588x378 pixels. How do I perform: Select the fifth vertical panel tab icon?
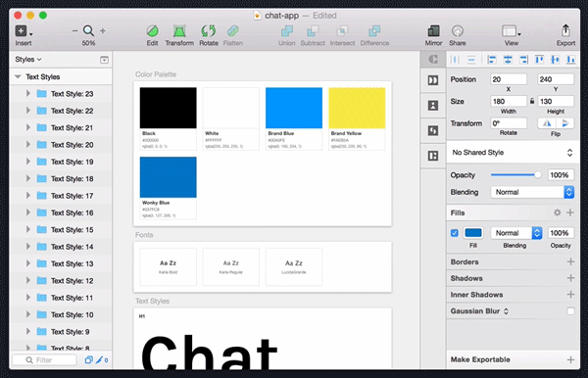pyautogui.click(x=433, y=156)
